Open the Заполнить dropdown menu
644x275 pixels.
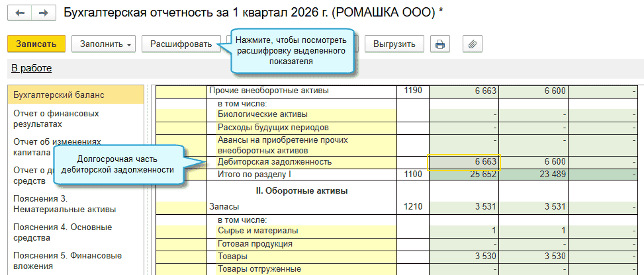[106, 44]
